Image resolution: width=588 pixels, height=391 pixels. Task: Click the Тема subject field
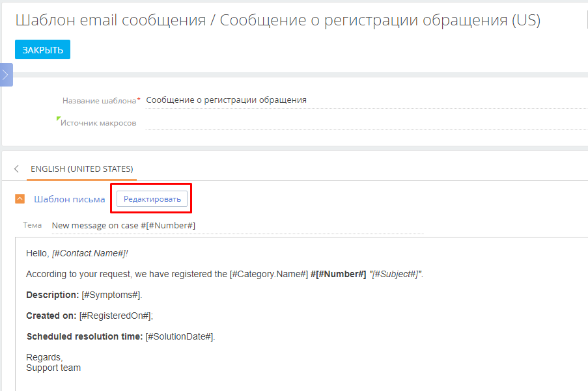point(238,226)
